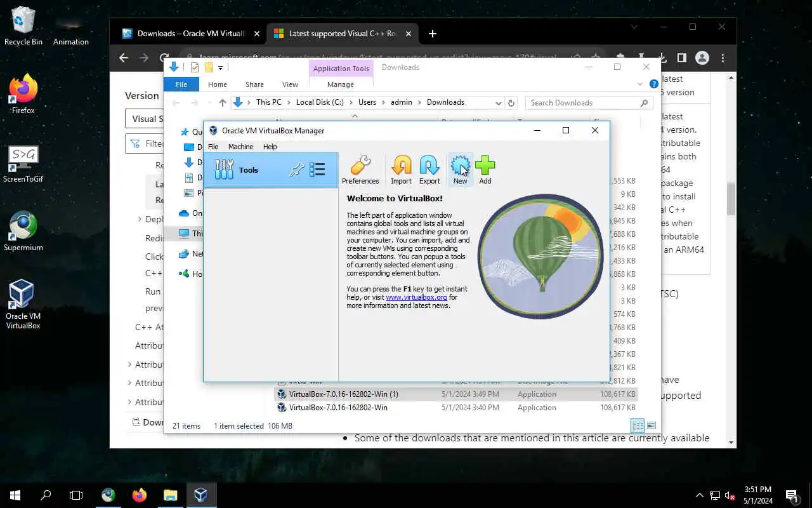Click Refresh button beside Explorer address bar
812x508 pixels.
point(511,102)
